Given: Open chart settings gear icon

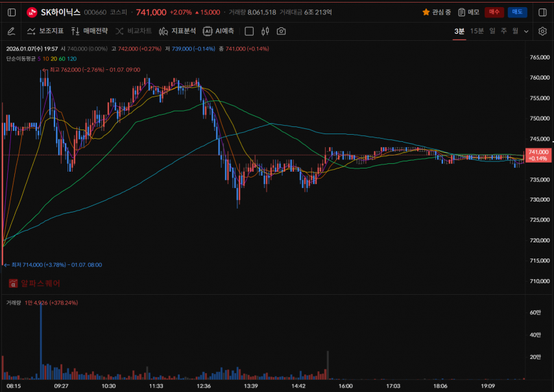Looking at the screenshot, I should click(542, 31).
